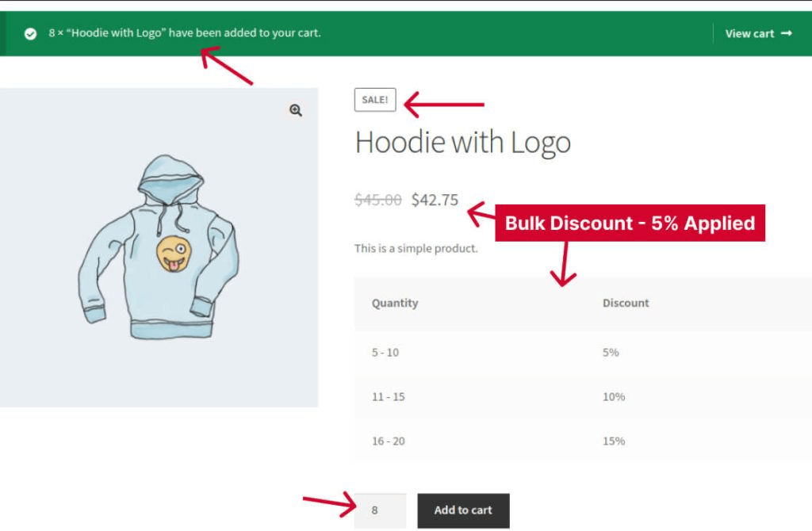
Task: Select the text This is a simple product
Action: click(x=416, y=248)
